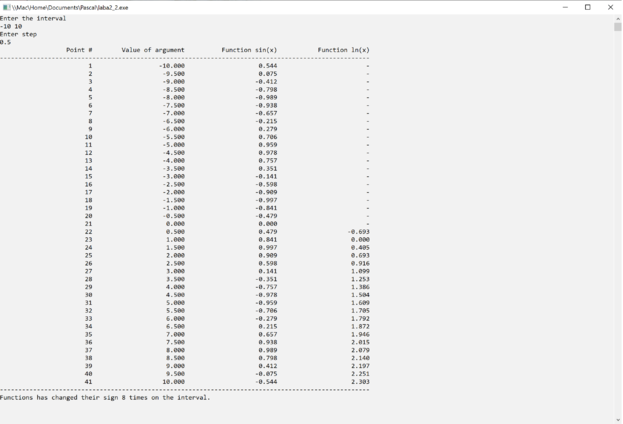The image size is (623, 424).
Task: Click sin value 0.959 in row 11
Action: (x=268, y=145)
